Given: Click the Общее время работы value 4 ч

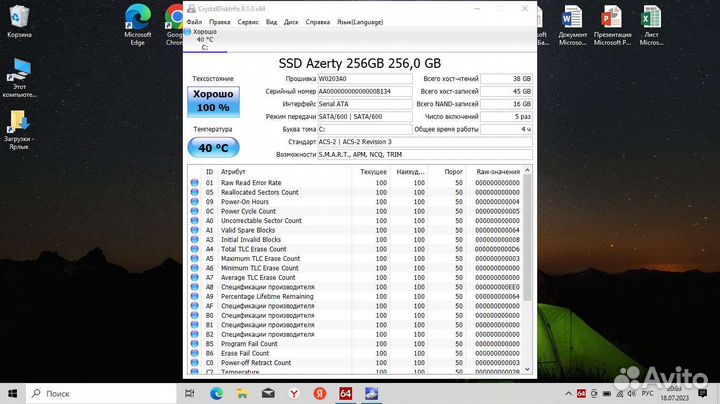Looking at the screenshot, I should [x=506, y=129].
